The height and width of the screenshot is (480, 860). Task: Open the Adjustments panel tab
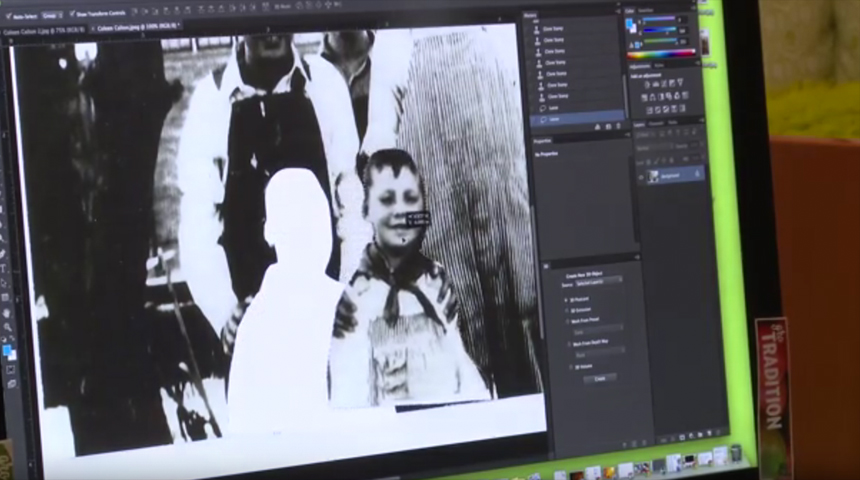(x=640, y=66)
